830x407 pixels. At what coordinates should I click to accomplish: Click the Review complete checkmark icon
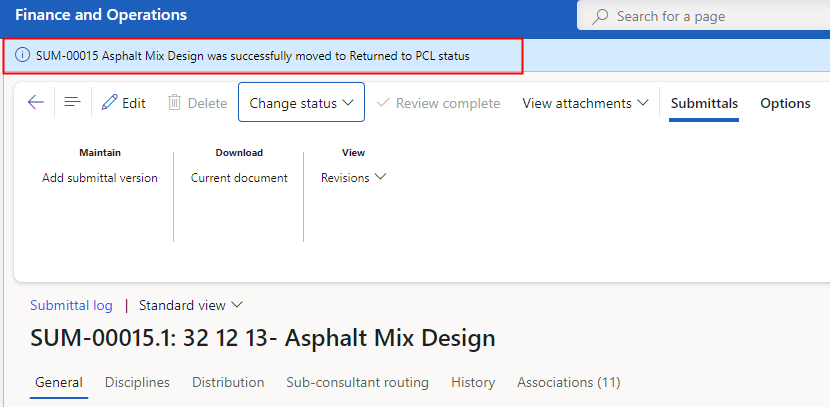pyautogui.click(x=383, y=103)
